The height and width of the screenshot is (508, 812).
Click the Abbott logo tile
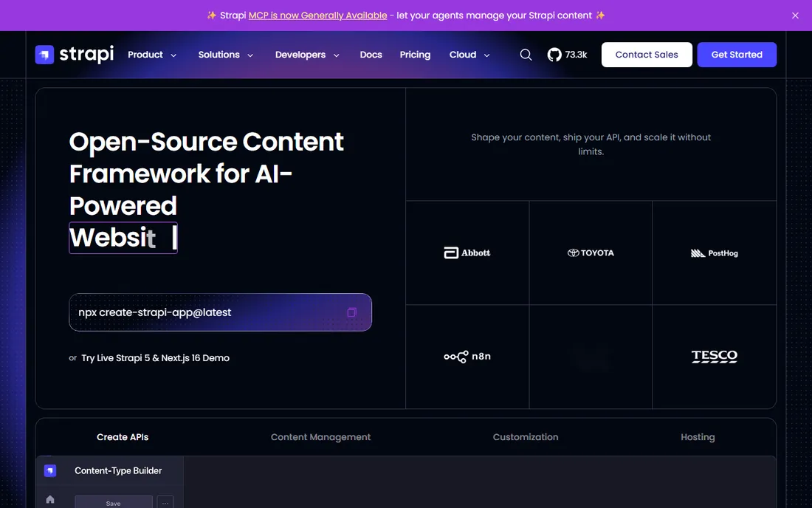(x=467, y=253)
